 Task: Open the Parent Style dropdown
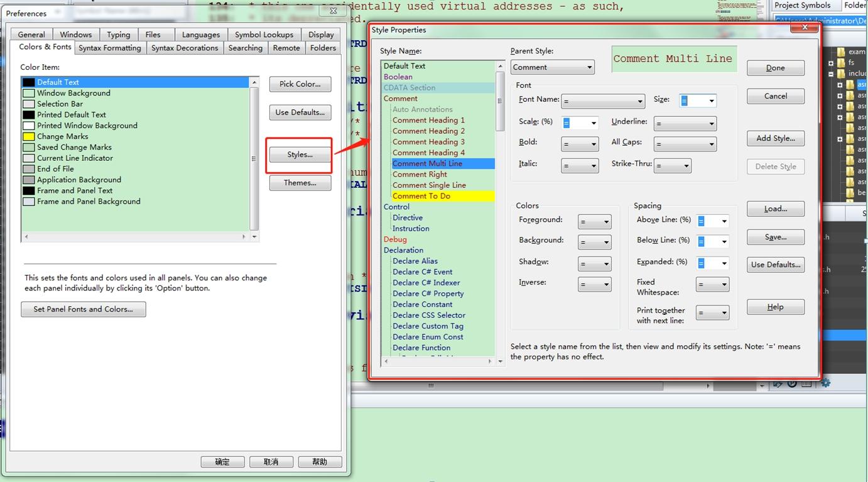coord(552,67)
